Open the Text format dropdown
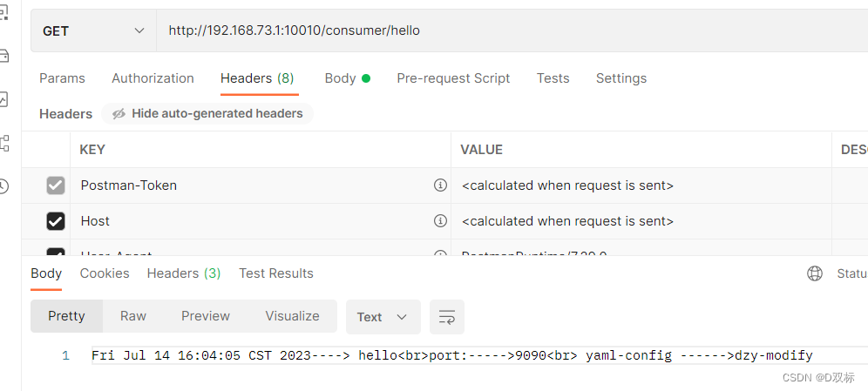 pos(383,317)
